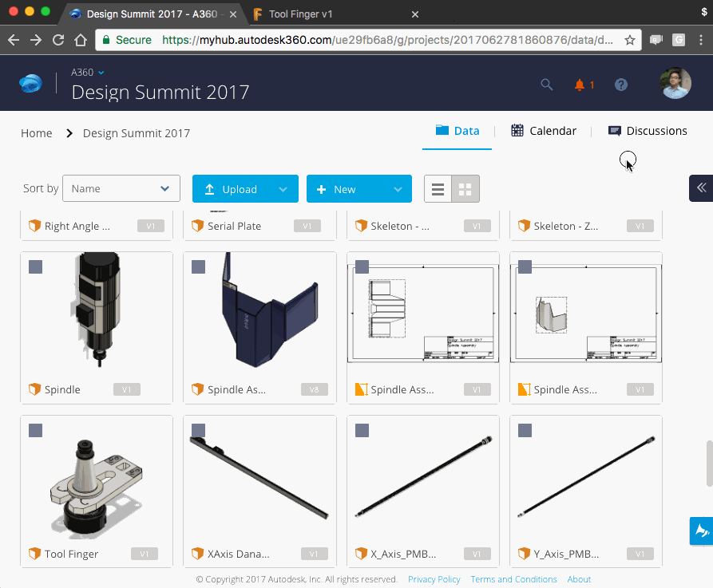This screenshot has height=588, width=713.
Task: Click the vertical scrollbar thumb
Action: (709, 463)
